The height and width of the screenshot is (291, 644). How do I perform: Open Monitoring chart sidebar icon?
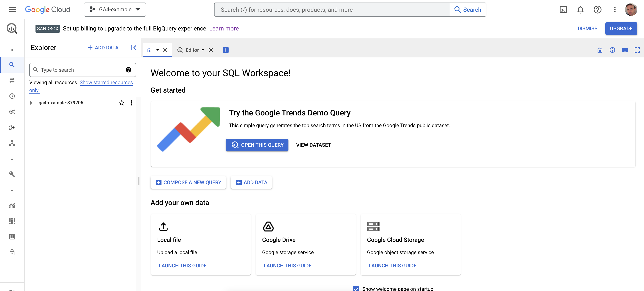point(12,206)
